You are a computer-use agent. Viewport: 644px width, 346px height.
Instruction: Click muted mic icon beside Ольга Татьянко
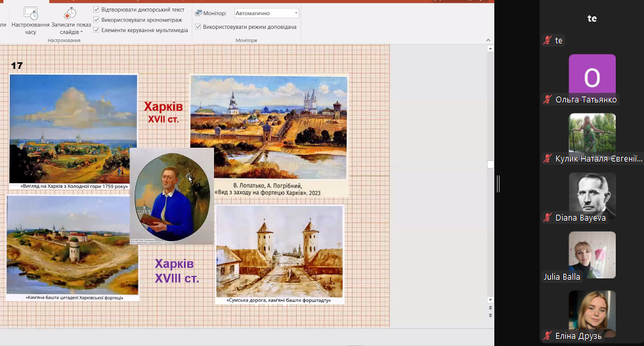(547, 99)
